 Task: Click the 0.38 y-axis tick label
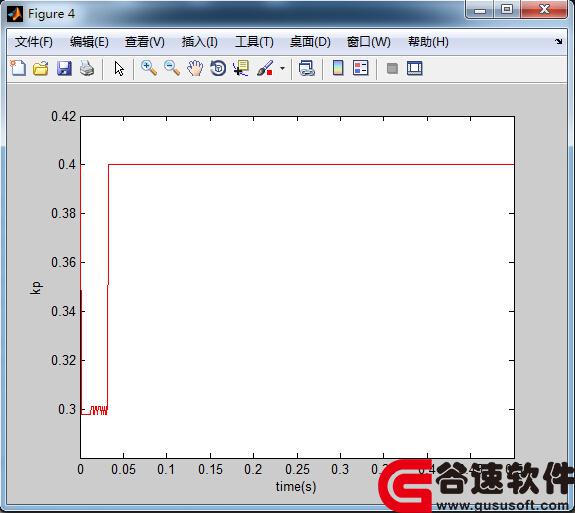point(63,213)
